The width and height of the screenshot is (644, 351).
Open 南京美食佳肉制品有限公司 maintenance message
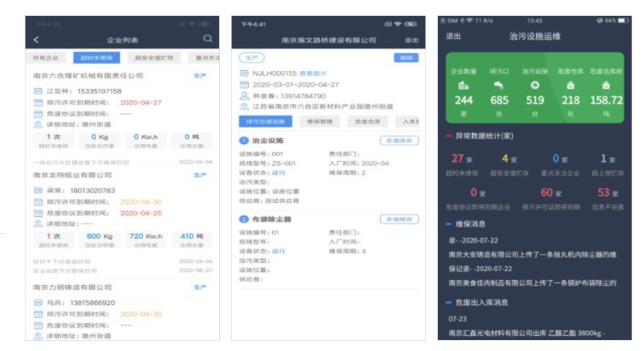point(532,283)
